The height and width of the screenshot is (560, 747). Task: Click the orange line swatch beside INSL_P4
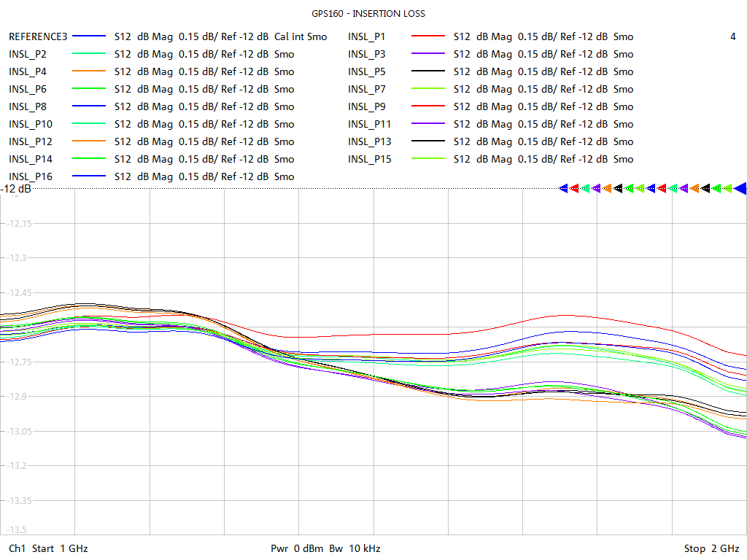(x=88, y=71)
